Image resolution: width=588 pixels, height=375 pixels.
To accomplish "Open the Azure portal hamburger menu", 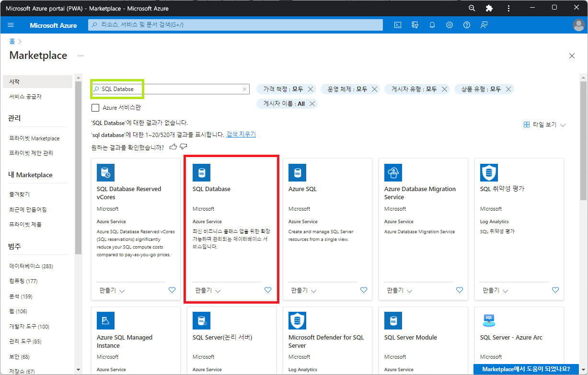I will pos(11,25).
